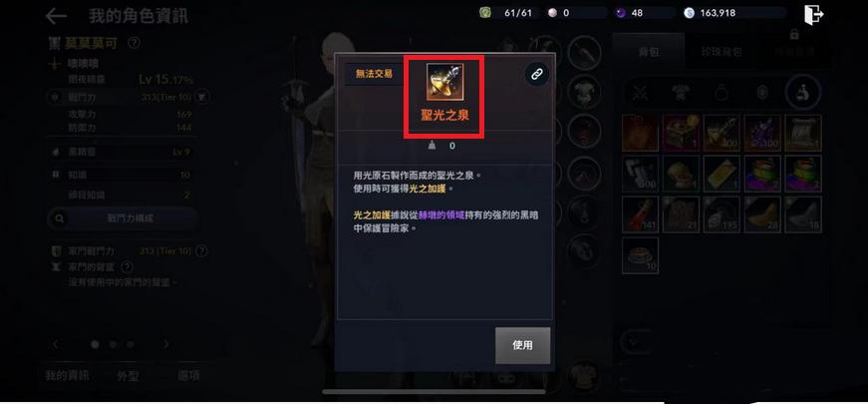Viewport: 868px width, 404px height.
Task: Click the 聖光之泉 item icon
Action: [x=444, y=82]
